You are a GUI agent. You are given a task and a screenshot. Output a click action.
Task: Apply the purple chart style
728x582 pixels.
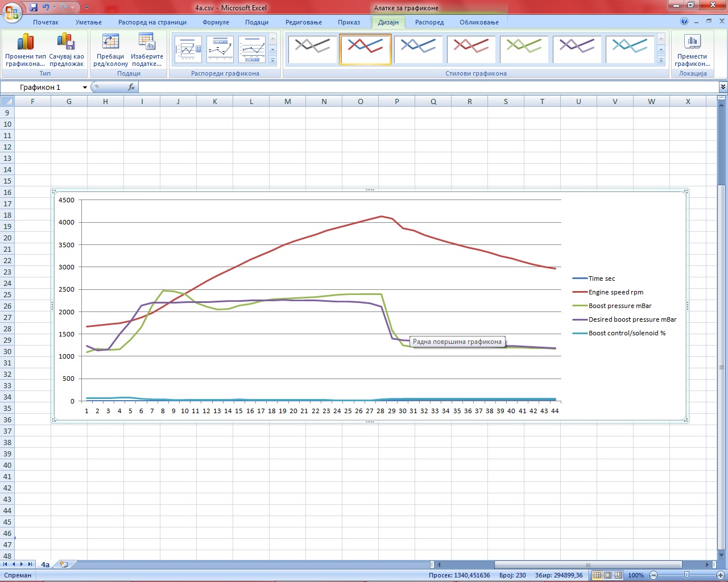(577, 49)
